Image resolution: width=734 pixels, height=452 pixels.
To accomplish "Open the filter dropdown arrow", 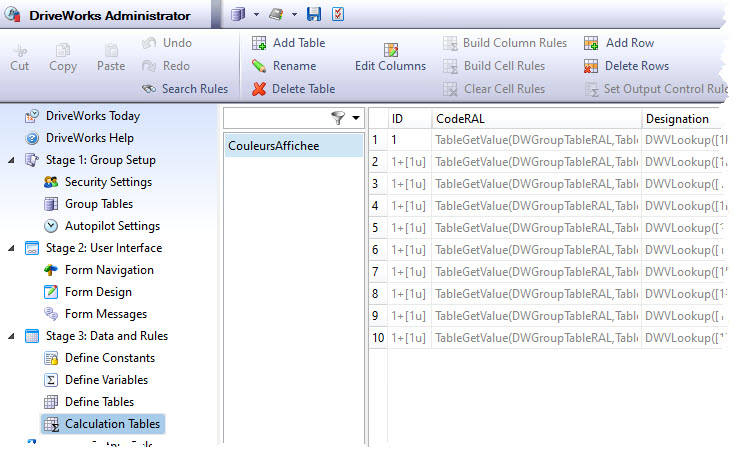I will tap(356, 118).
